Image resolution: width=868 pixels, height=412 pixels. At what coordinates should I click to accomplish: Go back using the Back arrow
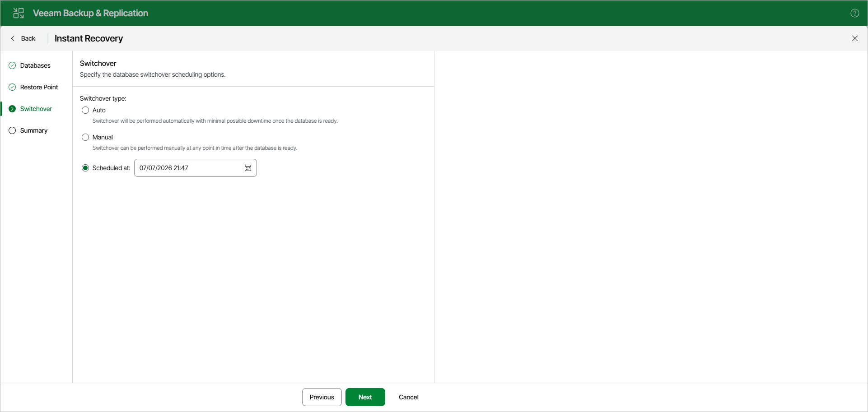23,38
